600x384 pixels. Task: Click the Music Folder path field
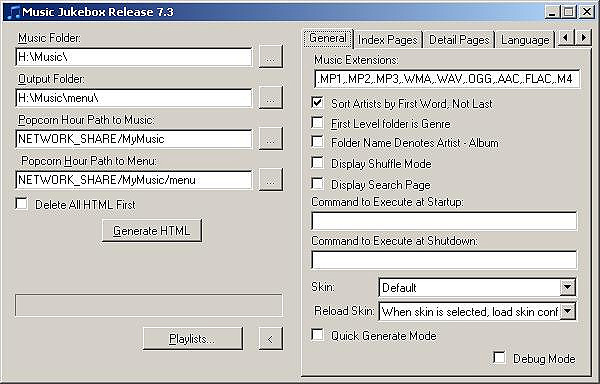click(x=134, y=57)
